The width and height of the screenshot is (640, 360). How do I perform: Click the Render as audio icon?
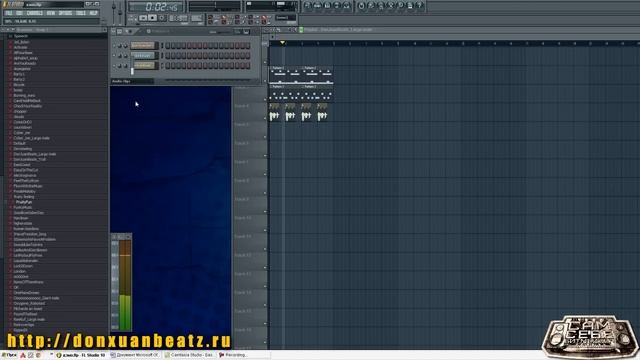click(x=381, y=5)
